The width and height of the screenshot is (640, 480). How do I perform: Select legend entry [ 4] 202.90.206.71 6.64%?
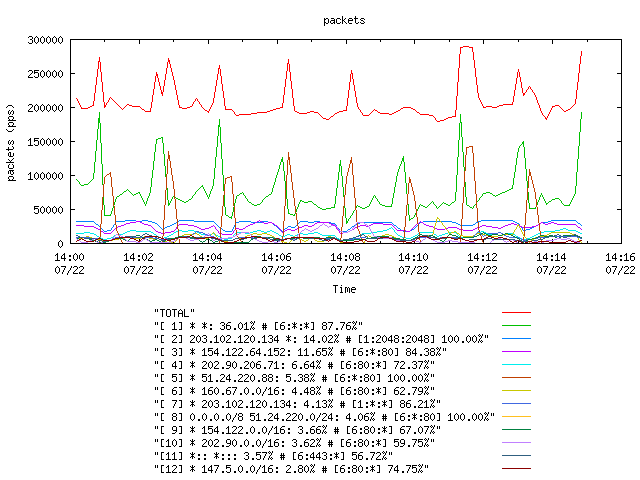294,365
